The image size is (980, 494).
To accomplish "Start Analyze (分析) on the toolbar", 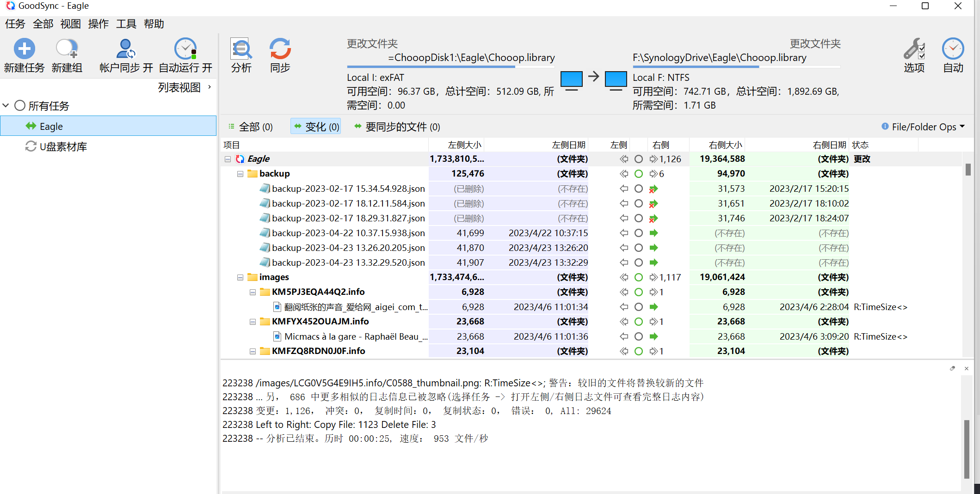I will coord(241,49).
